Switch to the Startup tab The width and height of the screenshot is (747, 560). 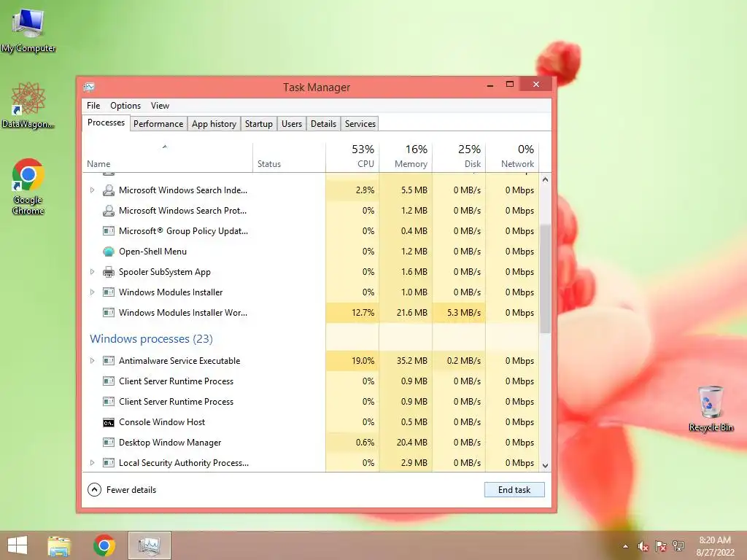coord(259,124)
